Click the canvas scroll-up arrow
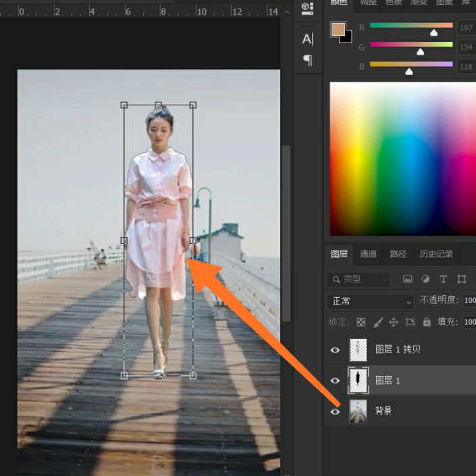The height and width of the screenshot is (476, 476). point(287,12)
